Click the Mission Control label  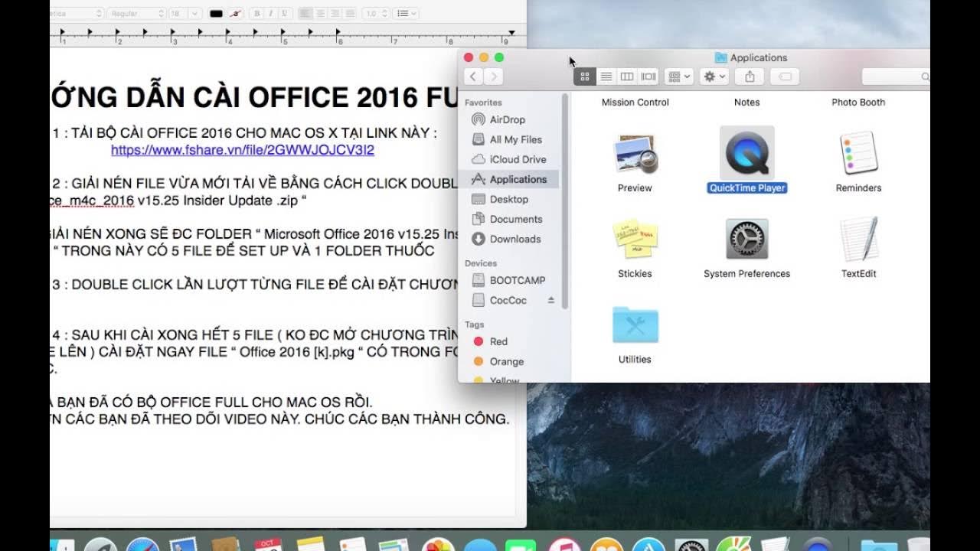click(x=635, y=102)
